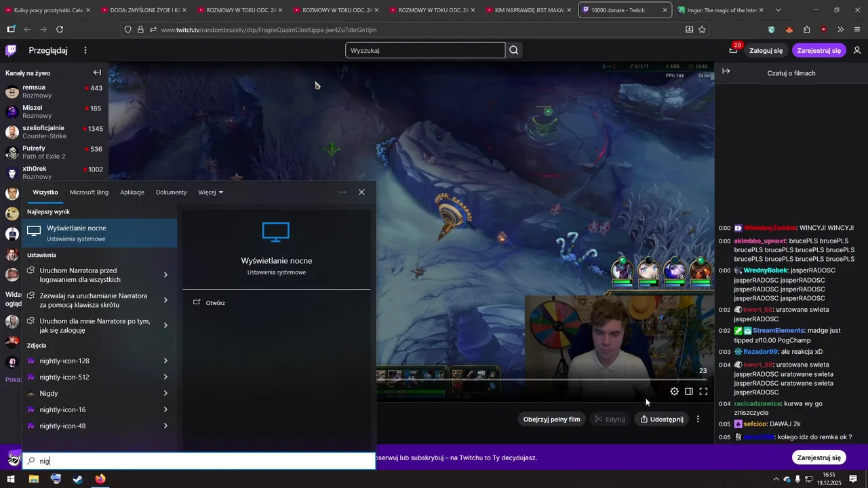
Task: Open video player settings gear
Action: point(674,391)
